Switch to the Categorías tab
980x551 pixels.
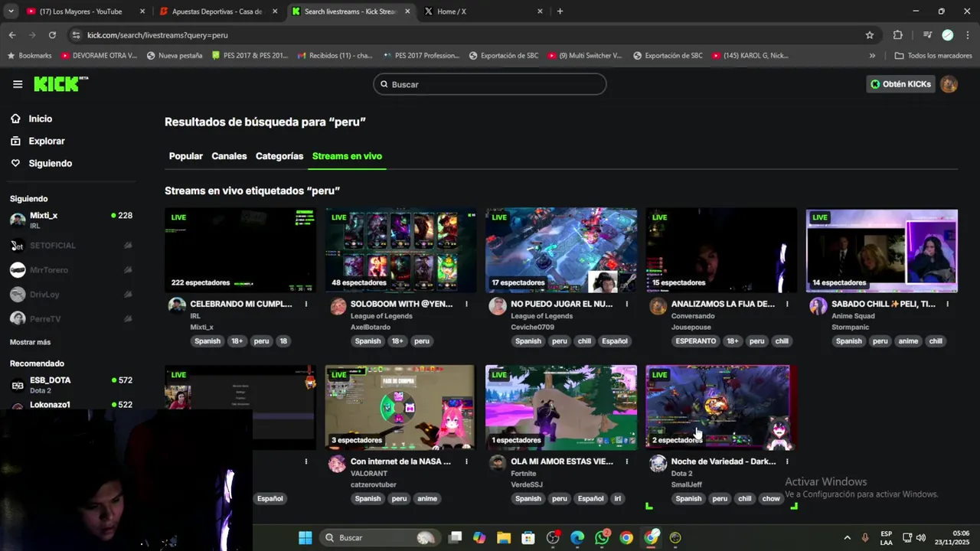pos(279,156)
